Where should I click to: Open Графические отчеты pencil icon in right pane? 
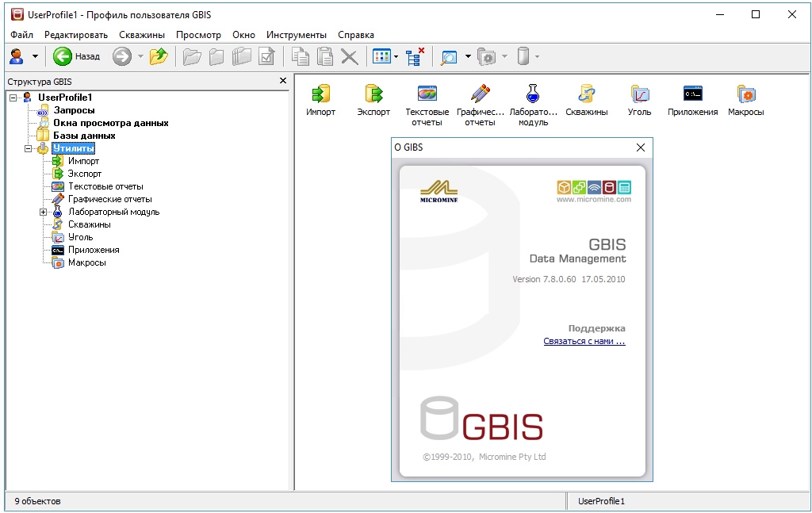coord(480,94)
